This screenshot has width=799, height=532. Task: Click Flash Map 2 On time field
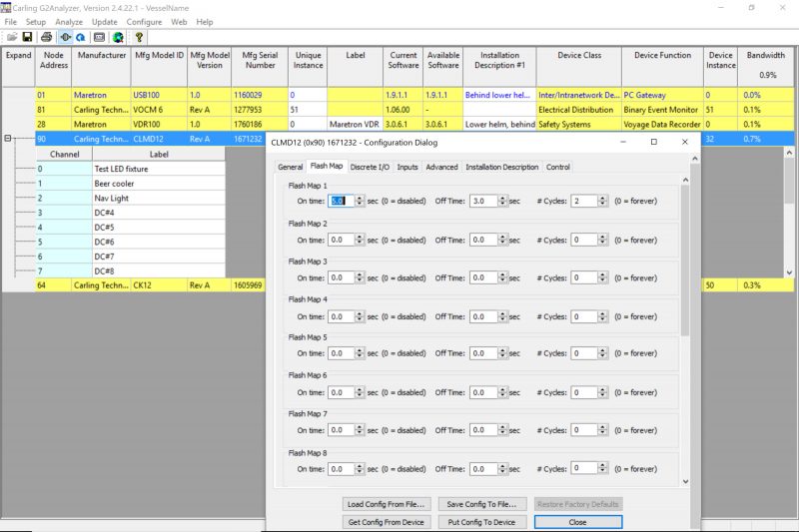pos(341,240)
